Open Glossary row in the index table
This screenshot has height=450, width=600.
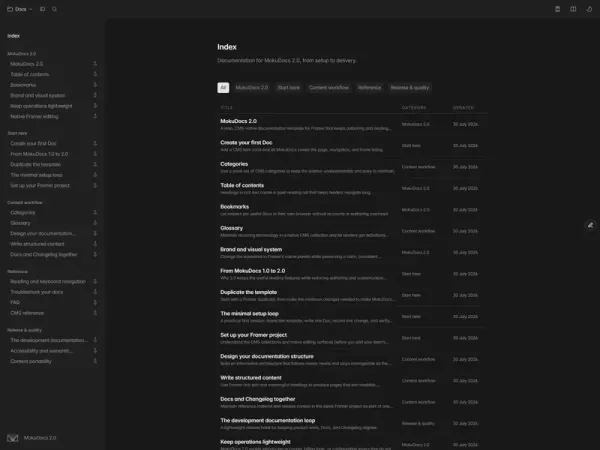[352, 231]
